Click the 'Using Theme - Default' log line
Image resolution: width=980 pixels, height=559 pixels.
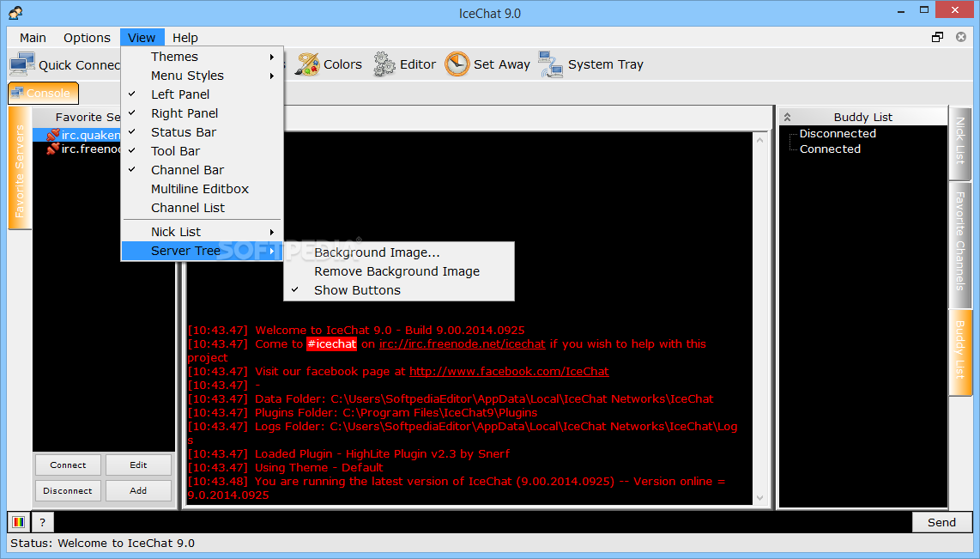tap(286, 468)
